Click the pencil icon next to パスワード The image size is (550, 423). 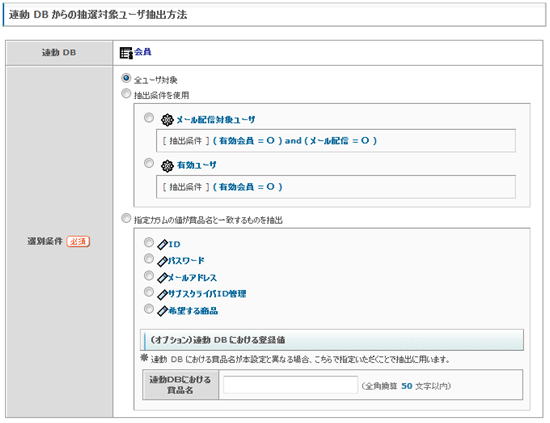162,261
